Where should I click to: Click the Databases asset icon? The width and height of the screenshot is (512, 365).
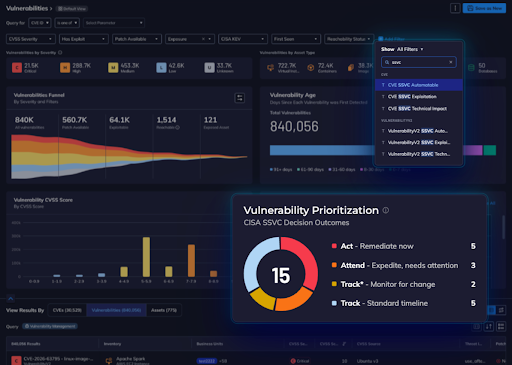click(x=471, y=68)
